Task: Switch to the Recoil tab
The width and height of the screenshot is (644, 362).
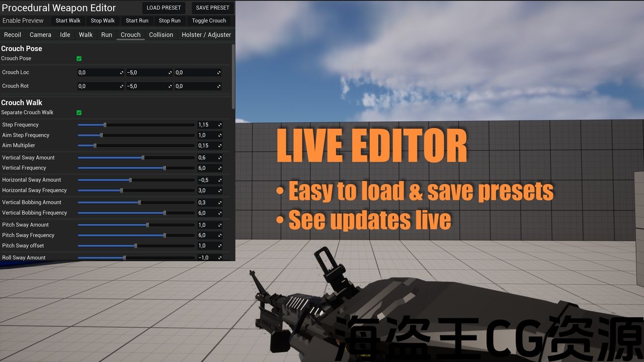Action: 13,35
